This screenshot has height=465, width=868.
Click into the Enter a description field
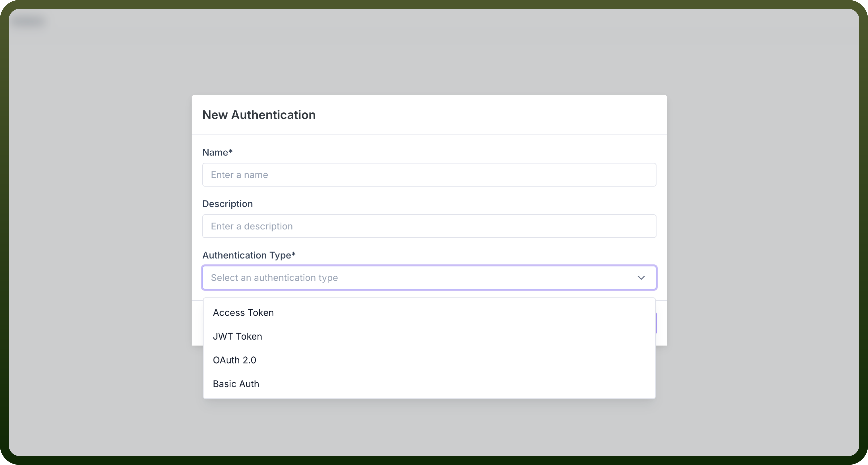[429, 226]
